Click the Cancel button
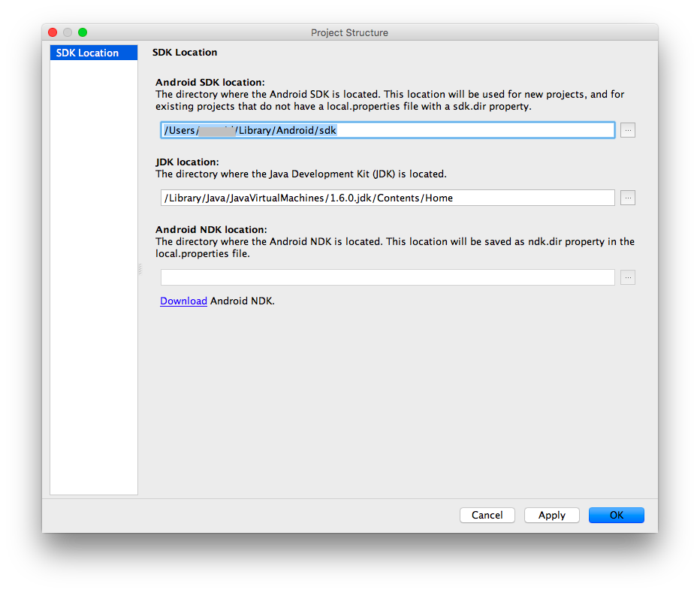This screenshot has height=593, width=700. pos(487,515)
